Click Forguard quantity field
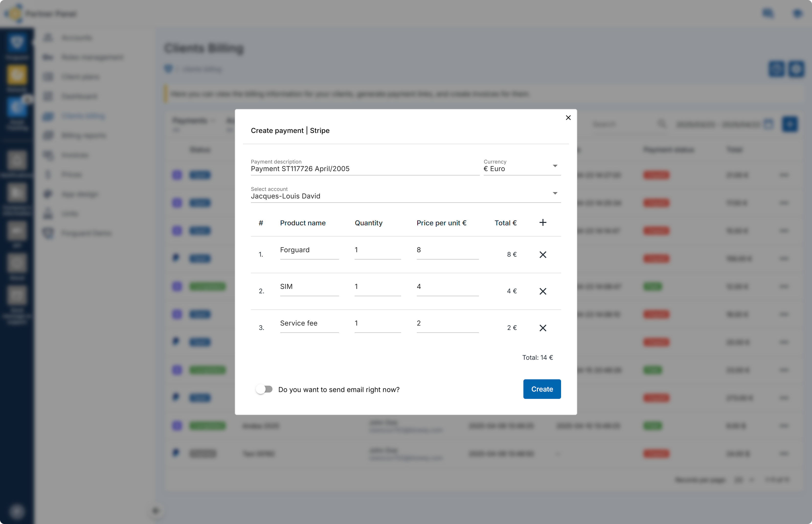 (377, 250)
